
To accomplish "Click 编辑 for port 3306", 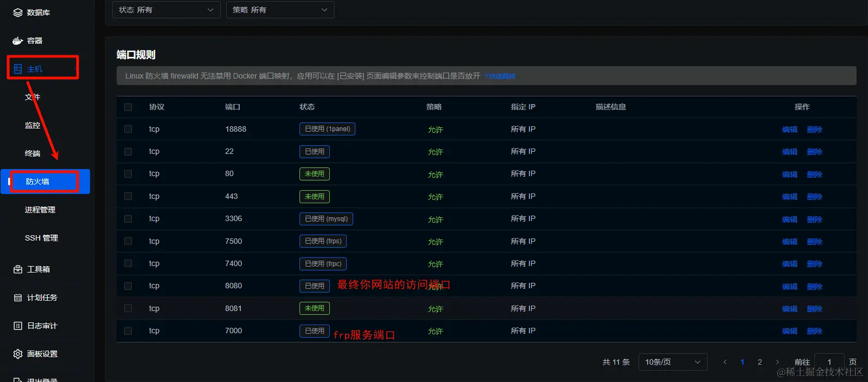I will tap(790, 219).
